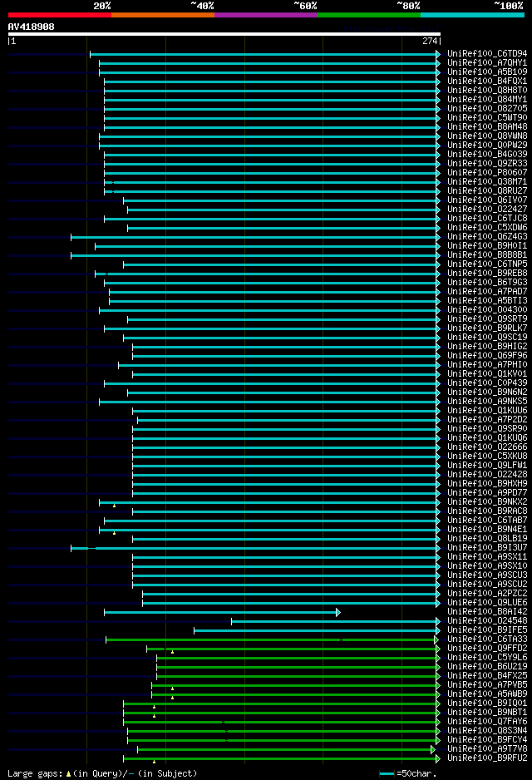Click the UniRef100_C5WT90 label
532x780 pixels.
[x=487, y=118]
